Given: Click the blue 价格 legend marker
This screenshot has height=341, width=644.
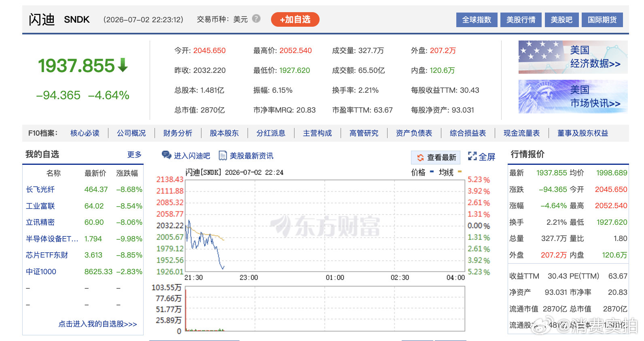Looking at the screenshot, I should tap(432, 171).
